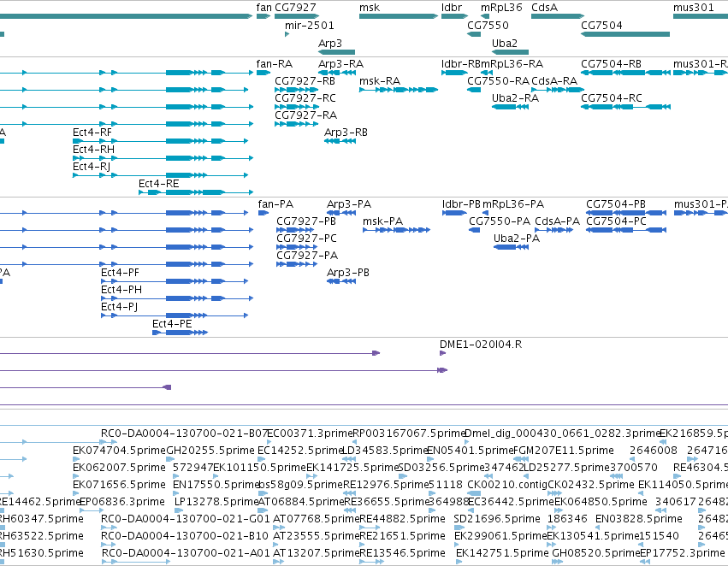Screen dimensions: 728x566
Task: Open the CG7504 gene label
Action: tap(601, 26)
